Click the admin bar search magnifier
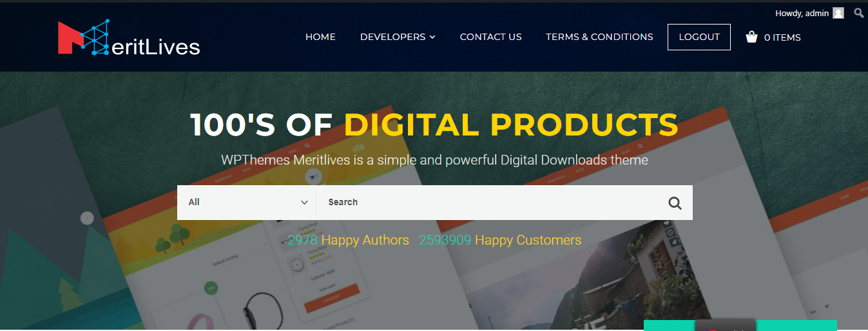Image resolution: width=868 pixels, height=331 pixels. tap(859, 13)
